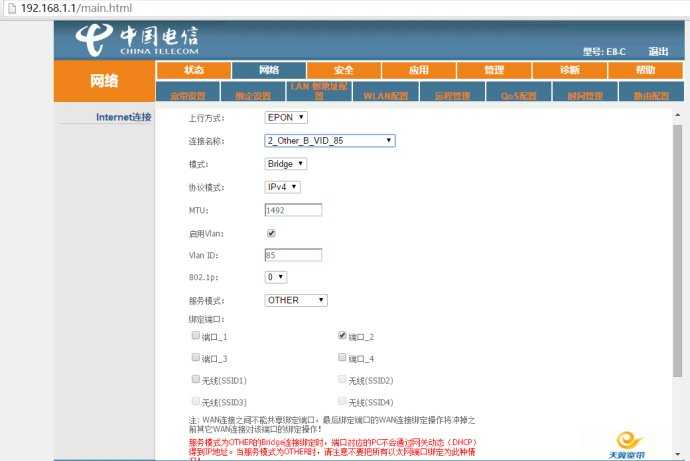Viewport: 690px width, 461px height.
Task: Open the WLAN配置 sub-tab
Action: point(385,91)
